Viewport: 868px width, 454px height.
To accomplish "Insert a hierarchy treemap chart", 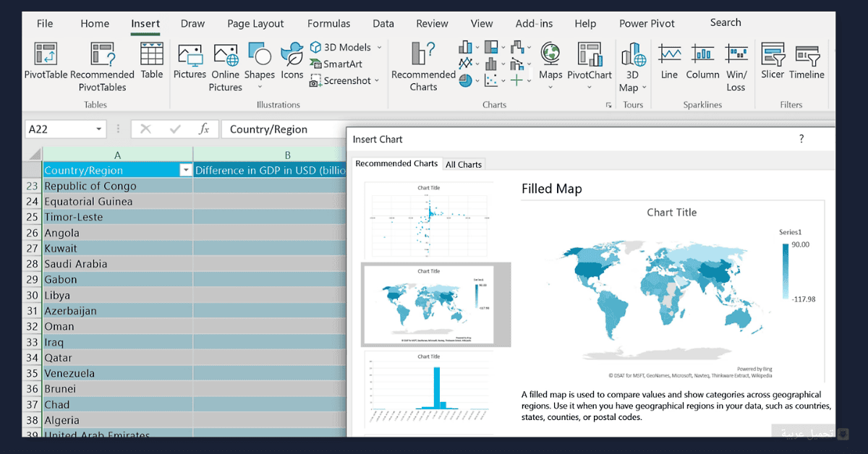I will [491, 47].
